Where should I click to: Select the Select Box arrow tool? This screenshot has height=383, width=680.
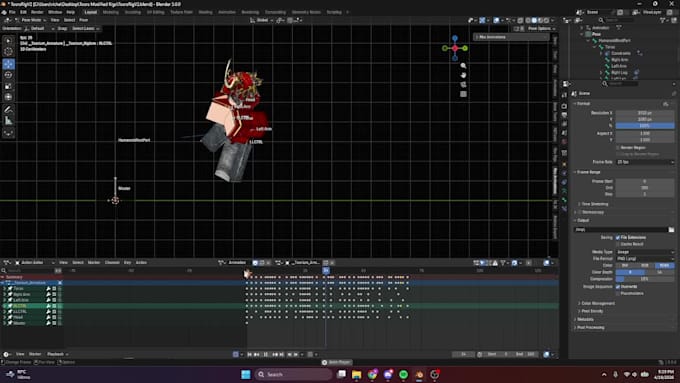coord(8,40)
